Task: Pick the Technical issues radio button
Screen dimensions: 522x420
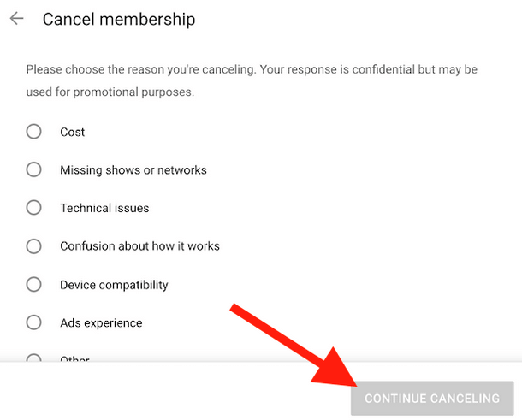Action: coord(33,208)
